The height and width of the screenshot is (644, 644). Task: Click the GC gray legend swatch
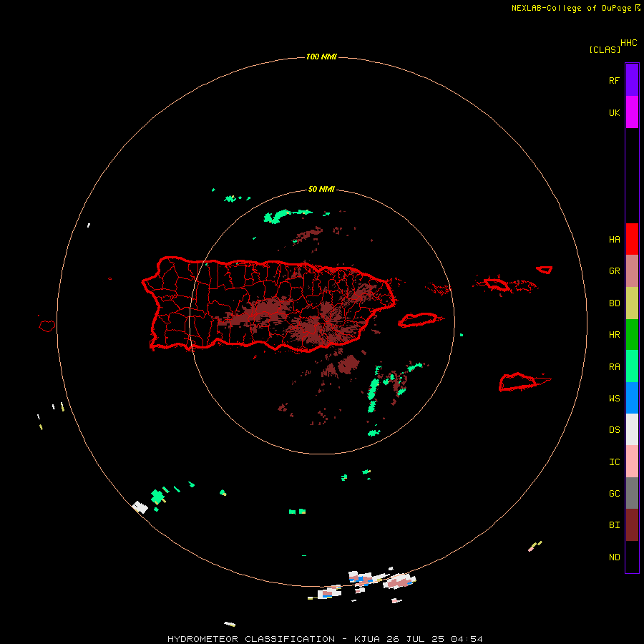[632, 493]
